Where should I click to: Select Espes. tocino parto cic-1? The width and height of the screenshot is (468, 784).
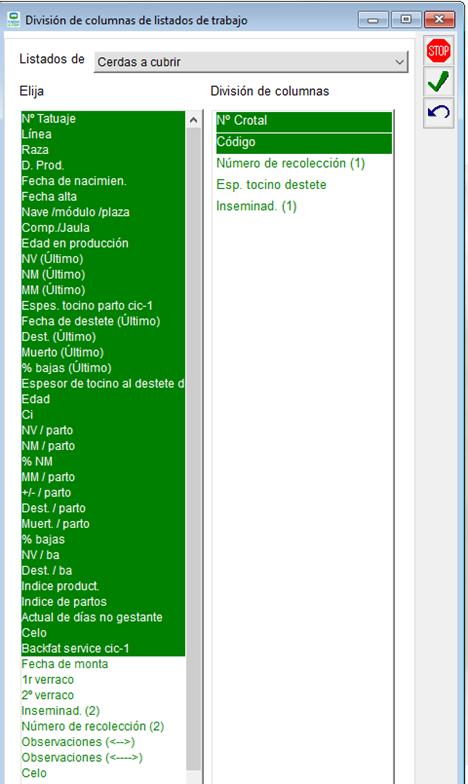point(103,306)
